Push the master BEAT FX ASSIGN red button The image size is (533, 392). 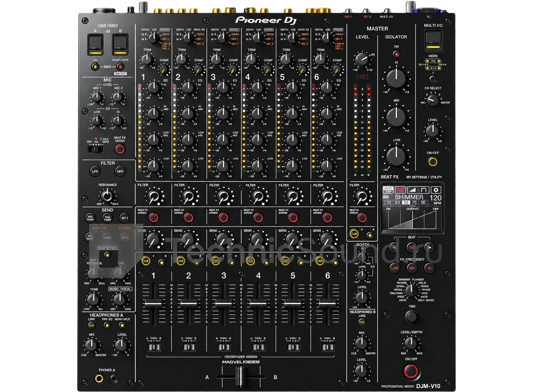pos(362,217)
